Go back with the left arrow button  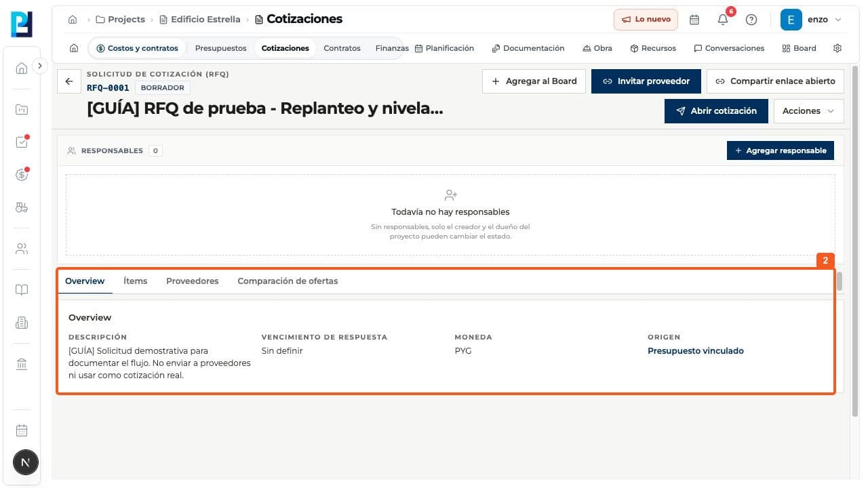(69, 81)
